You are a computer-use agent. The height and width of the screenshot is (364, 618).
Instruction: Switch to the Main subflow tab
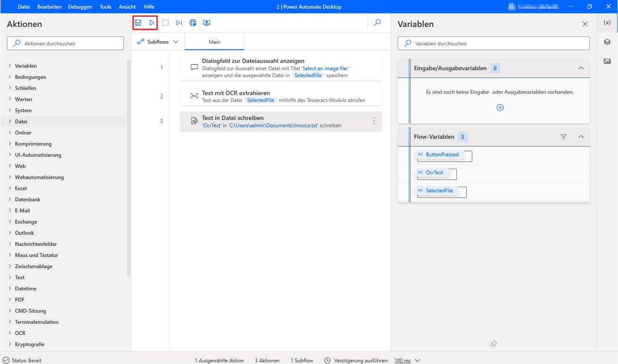point(214,42)
